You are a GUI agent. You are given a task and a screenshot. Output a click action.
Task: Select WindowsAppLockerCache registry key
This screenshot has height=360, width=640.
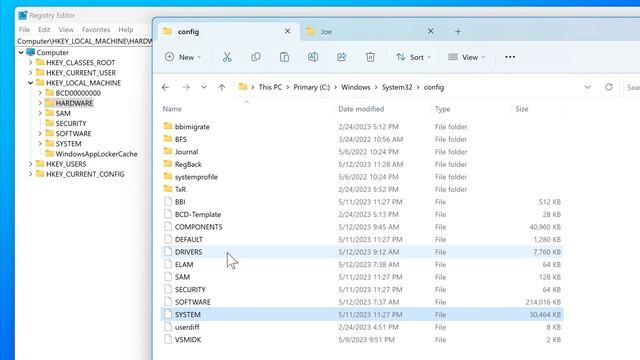96,154
